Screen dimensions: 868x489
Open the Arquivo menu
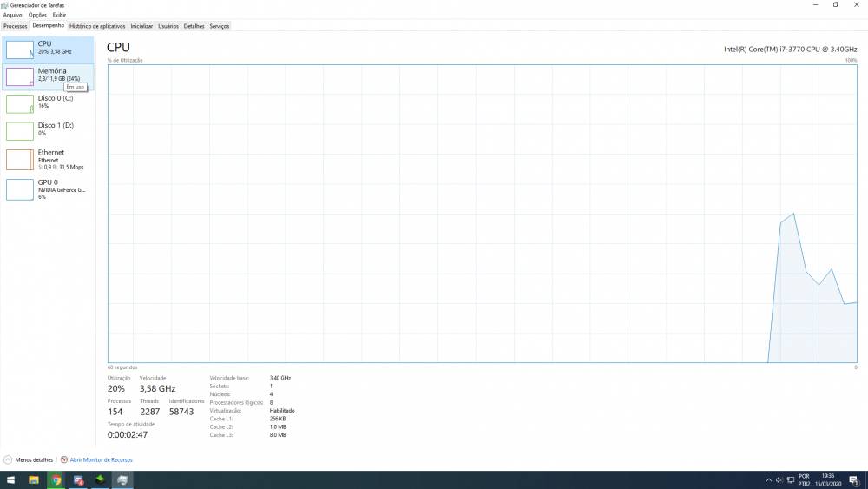(12, 15)
